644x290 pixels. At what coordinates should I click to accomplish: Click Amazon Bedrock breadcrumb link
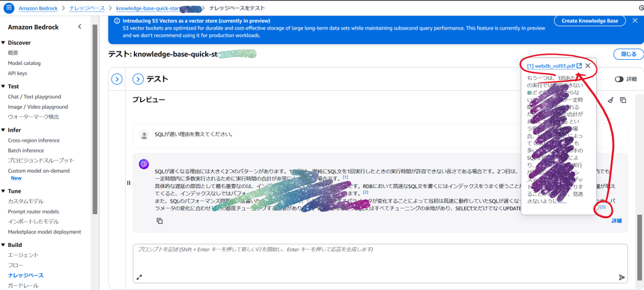coord(38,8)
